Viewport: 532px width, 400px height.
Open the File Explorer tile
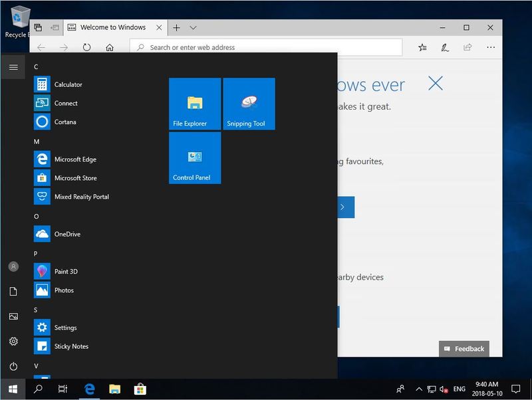pos(194,103)
